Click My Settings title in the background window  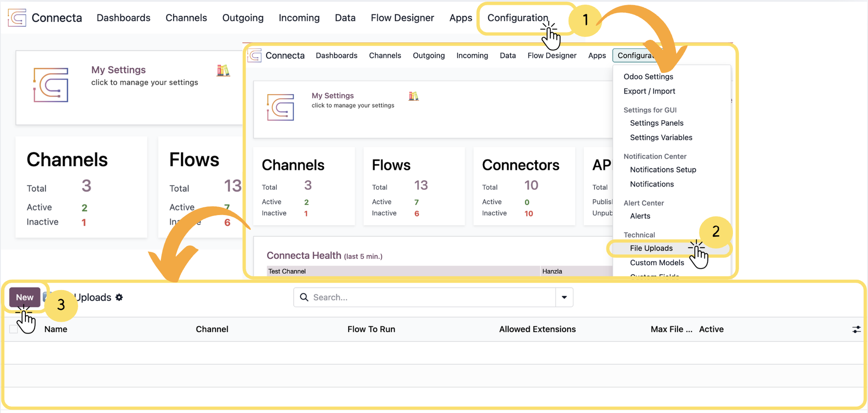click(118, 70)
